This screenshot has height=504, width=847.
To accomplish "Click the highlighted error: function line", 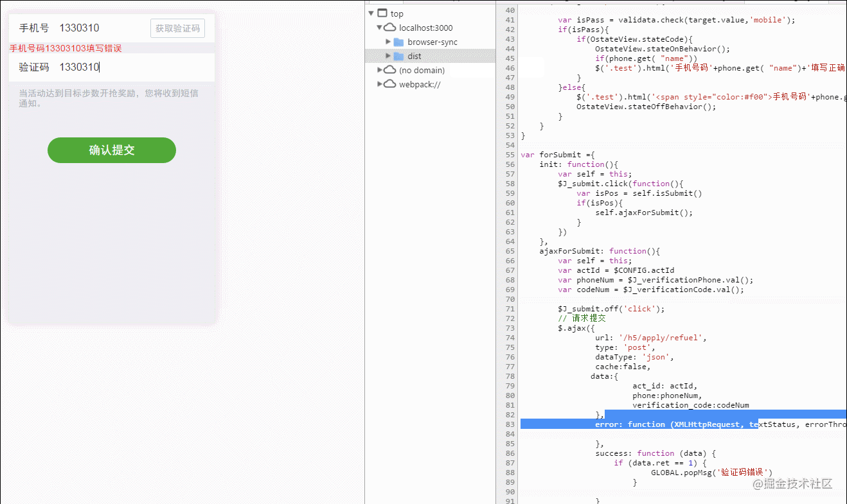I will [x=684, y=424].
